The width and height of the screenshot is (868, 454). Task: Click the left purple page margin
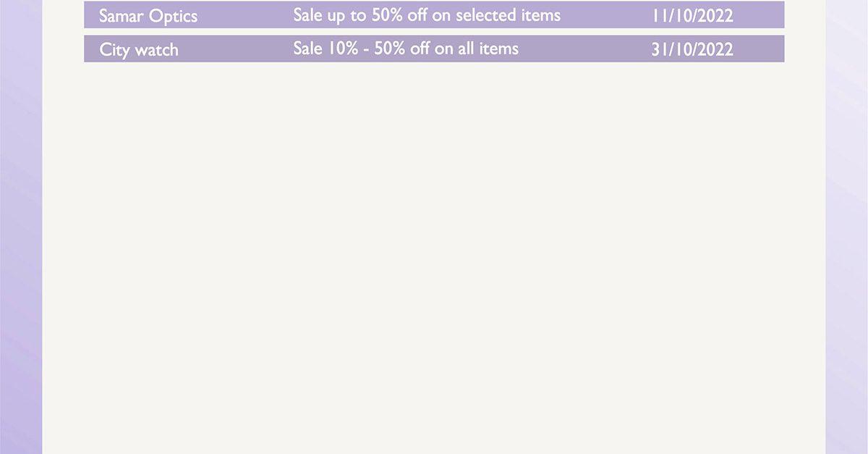[21, 227]
